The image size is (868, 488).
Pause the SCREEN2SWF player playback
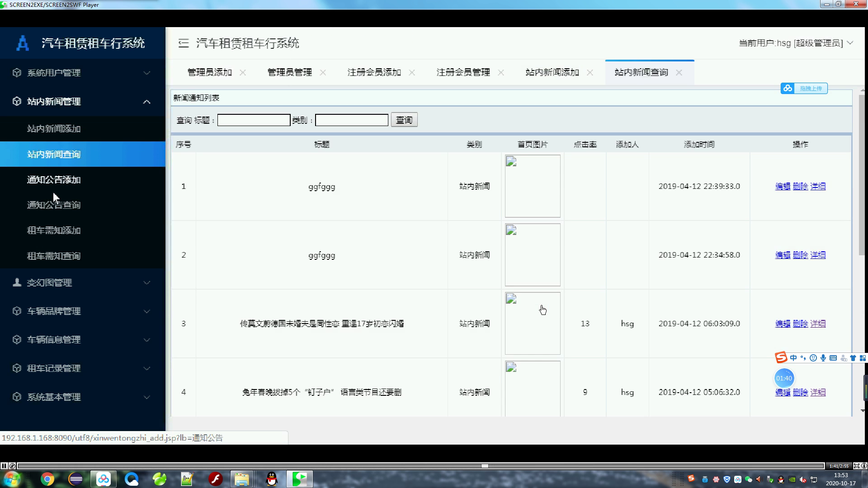[4, 466]
